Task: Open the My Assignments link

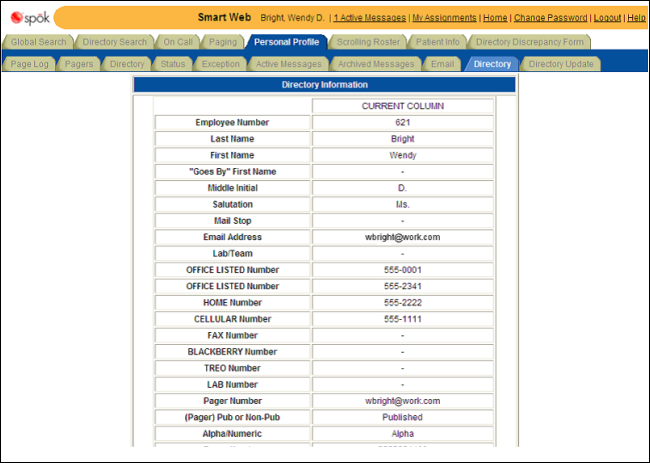Action: point(444,18)
